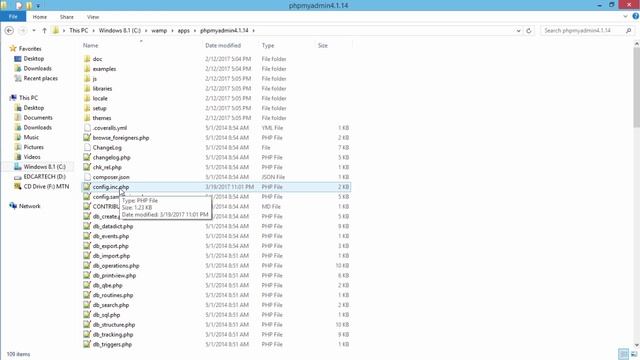The image size is (640, 360).
Task: Select db_export.php file
Action: (x=111, y=246)
